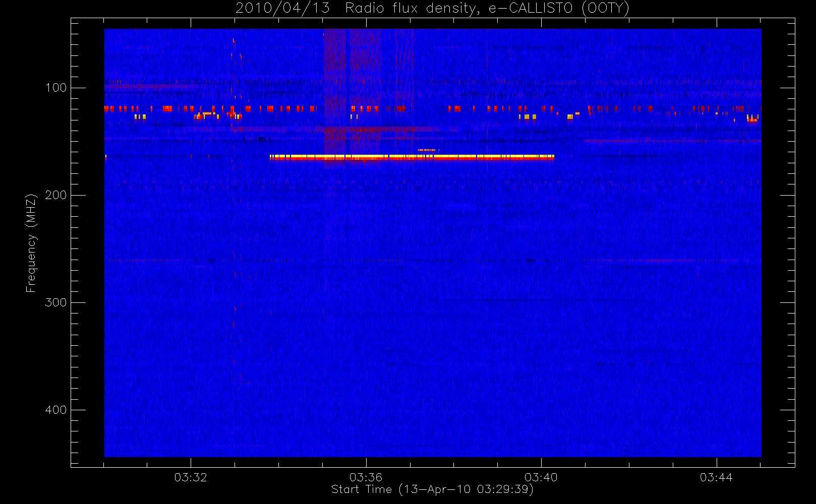
Task: Click the '03:32' time axis label
Action: click(x=191, y=477)
